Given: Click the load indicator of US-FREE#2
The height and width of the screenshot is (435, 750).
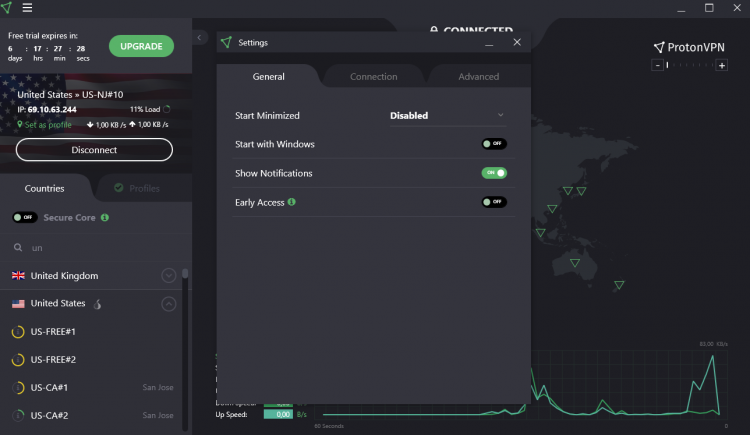Looking at the screenshot, I should 18,359.
